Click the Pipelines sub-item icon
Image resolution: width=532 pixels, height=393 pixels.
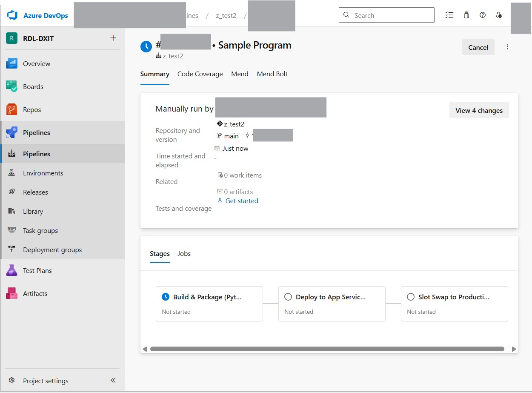pyautogui.click(x=12, y=154)
